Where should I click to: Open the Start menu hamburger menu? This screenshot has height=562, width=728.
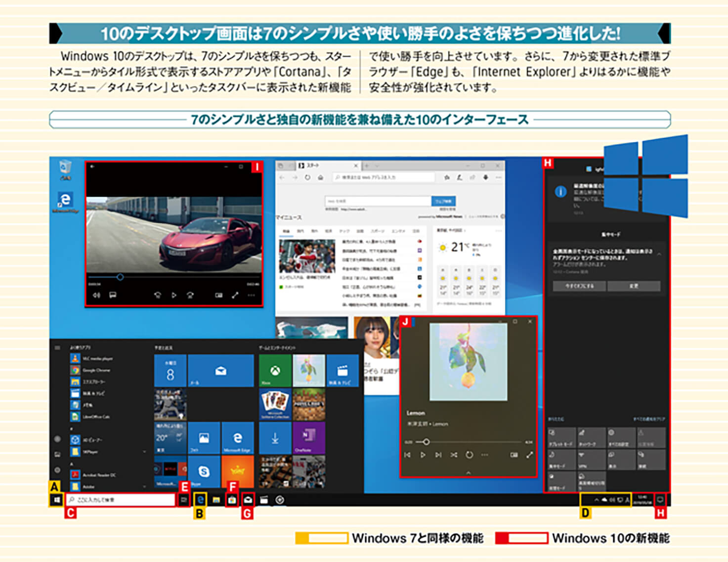[57, 348]
